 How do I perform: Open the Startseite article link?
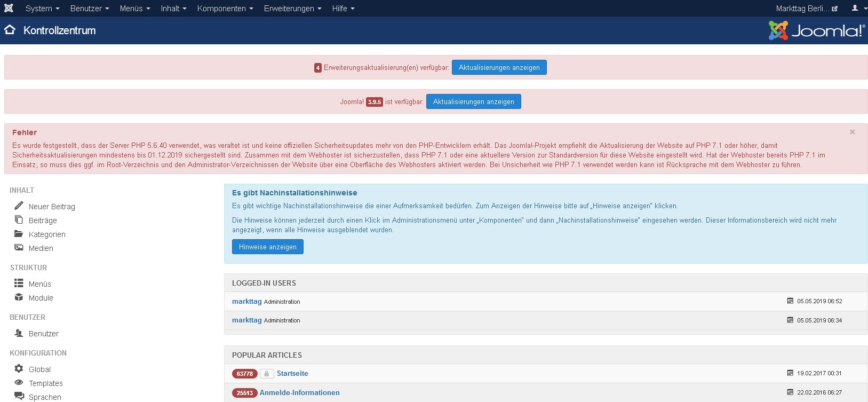(292, 373)
